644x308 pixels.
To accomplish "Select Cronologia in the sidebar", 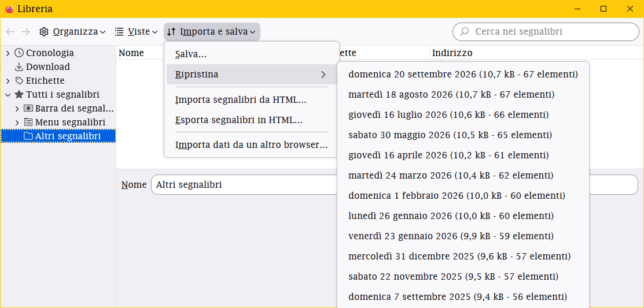I will (x=50, y=53).
